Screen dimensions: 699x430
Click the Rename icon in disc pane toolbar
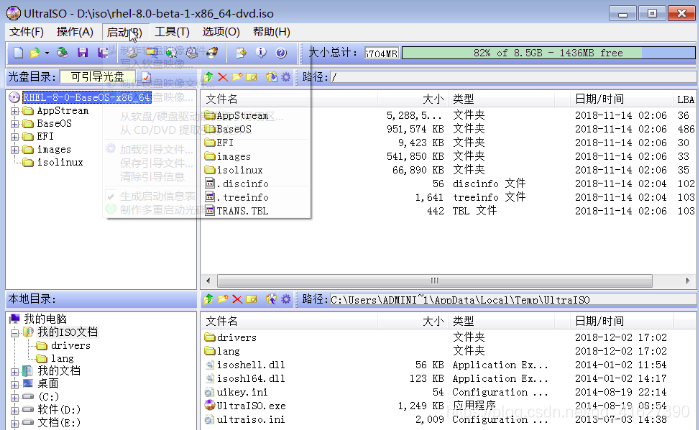click(252, 77)
